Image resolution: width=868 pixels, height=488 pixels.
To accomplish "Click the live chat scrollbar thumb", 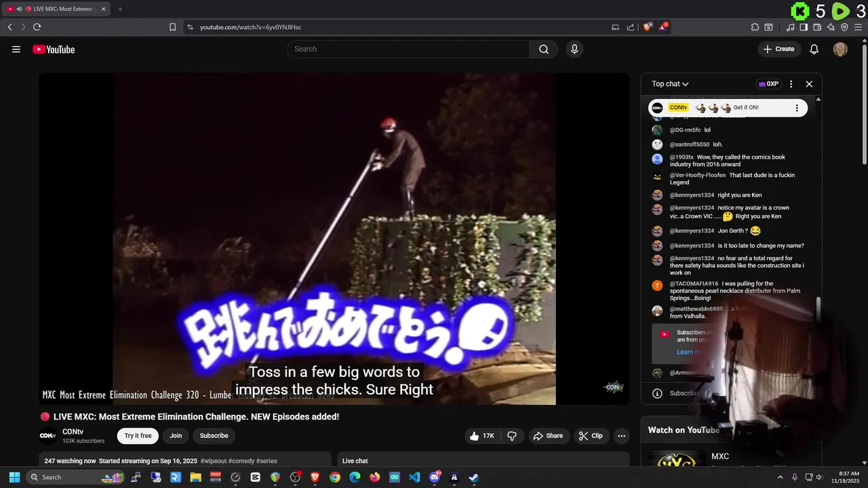I will (818, 308).
